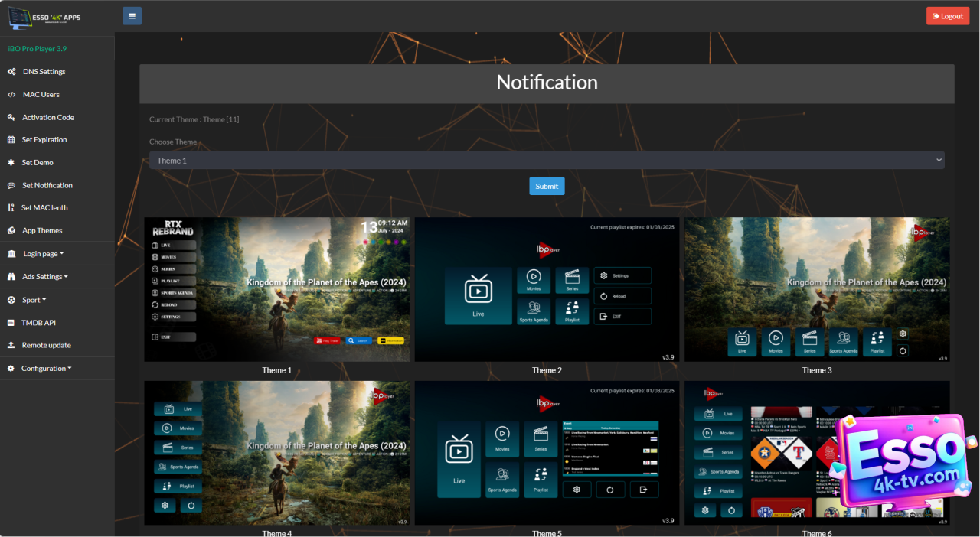
Task: Expand the Login page submenu
Action: point(43,254)
